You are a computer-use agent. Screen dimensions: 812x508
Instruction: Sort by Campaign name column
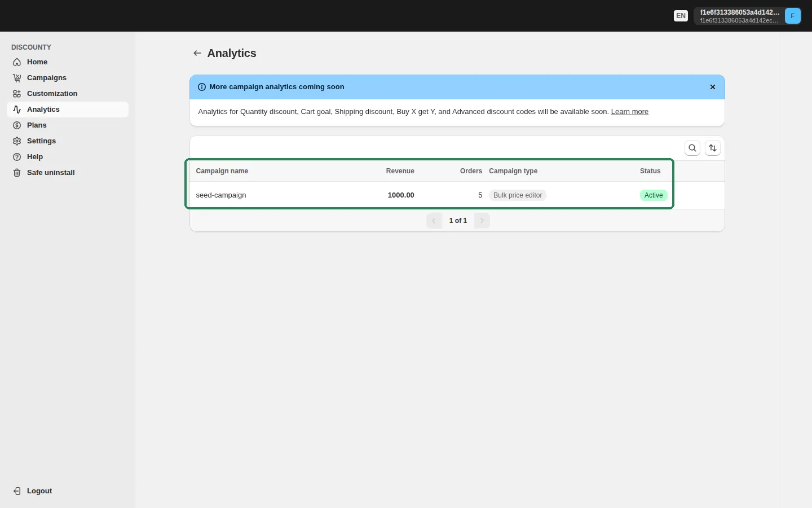tap(222, 171)
